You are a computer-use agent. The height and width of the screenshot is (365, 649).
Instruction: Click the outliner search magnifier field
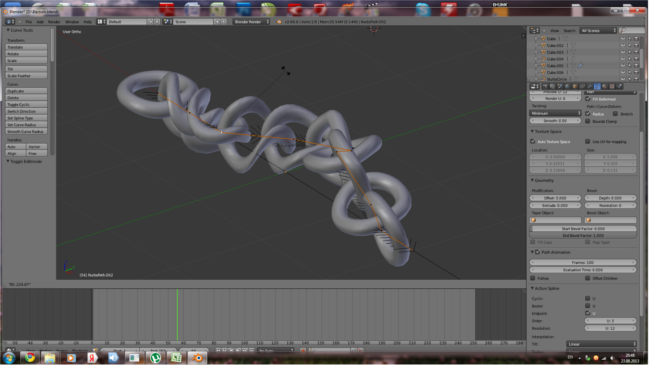coord(632,30)
